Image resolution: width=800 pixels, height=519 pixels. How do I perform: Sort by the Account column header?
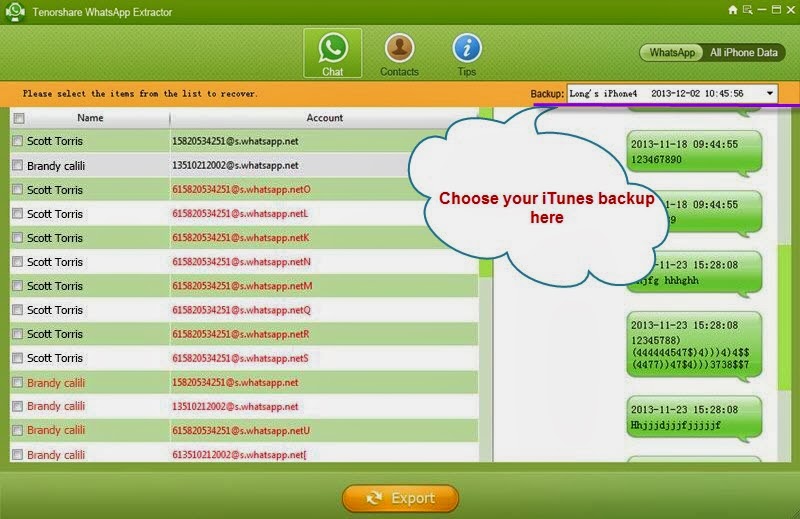(x=324, y=118)
